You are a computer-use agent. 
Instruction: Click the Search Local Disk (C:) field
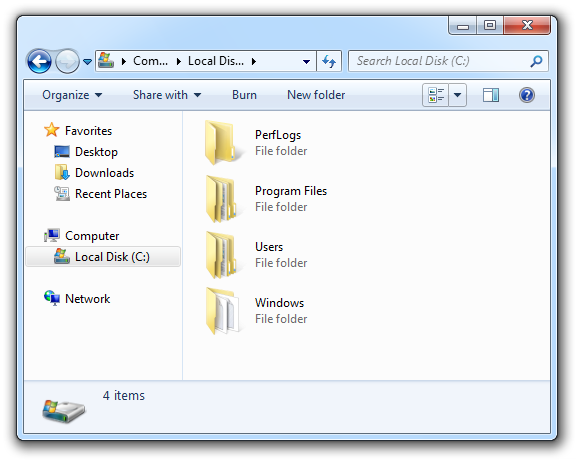(x=448, y=61)
